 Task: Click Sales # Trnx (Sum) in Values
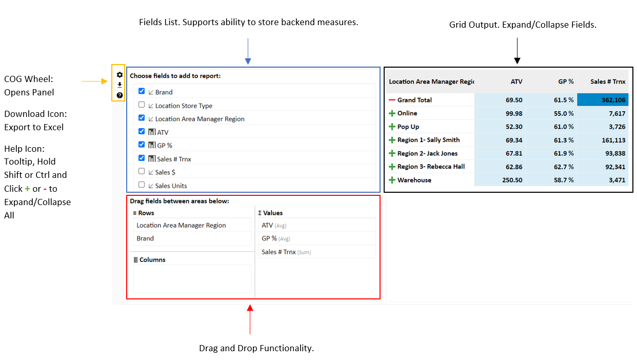tap(286, 252)
